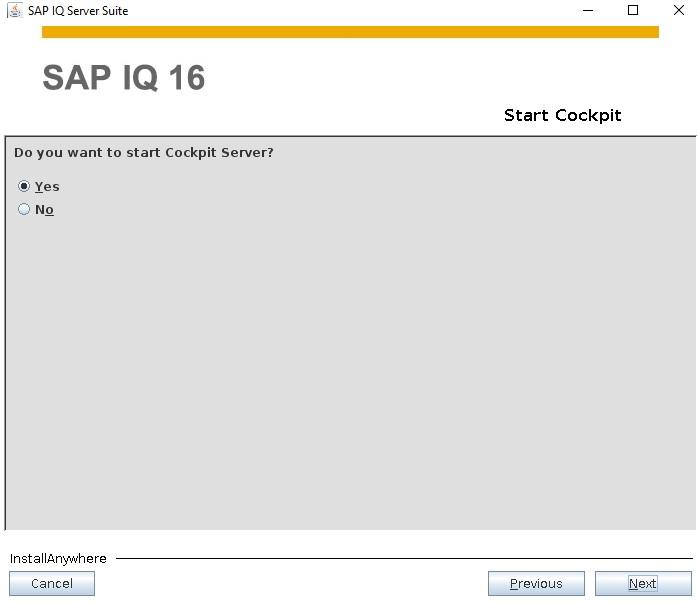Close the SAP IQ Server Suite window
698x602 pixels.
click(679, 10)
